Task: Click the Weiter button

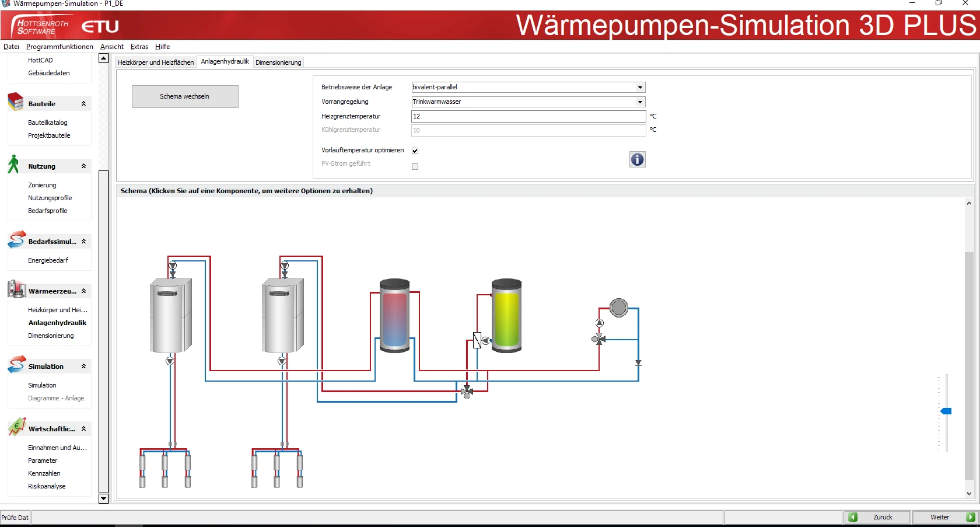Action: (944, 517)
